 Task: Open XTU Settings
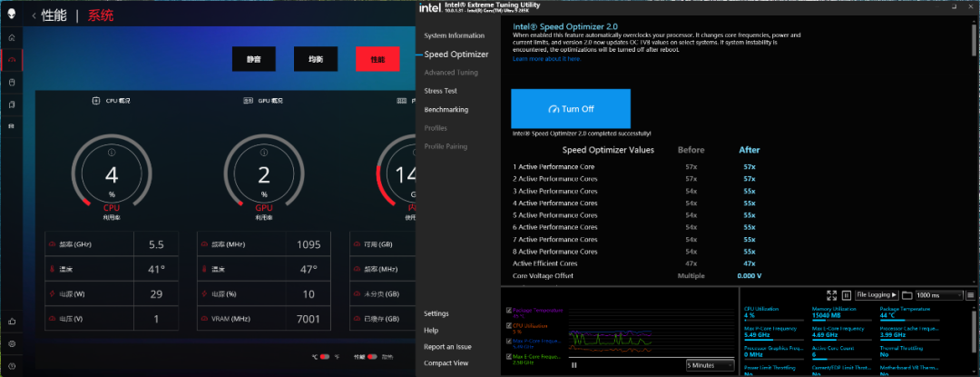coord(436,313)
